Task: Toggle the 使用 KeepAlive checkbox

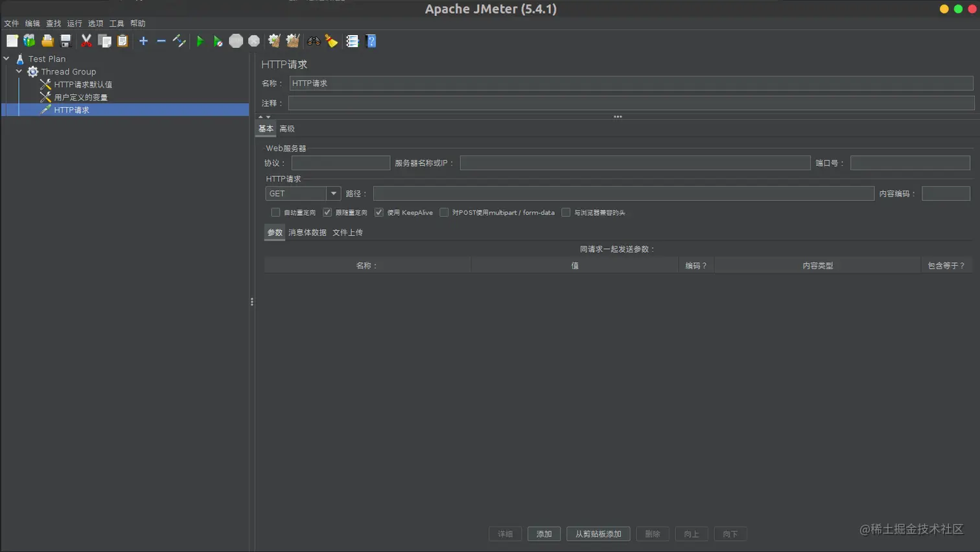Action: [x=379, y=213]
